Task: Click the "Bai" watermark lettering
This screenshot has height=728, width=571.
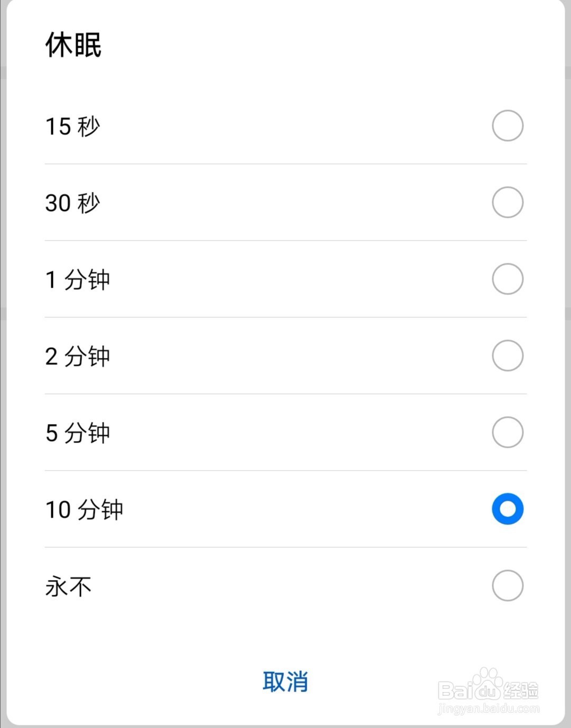Action: pyautogui.click(x=455, y=690)
